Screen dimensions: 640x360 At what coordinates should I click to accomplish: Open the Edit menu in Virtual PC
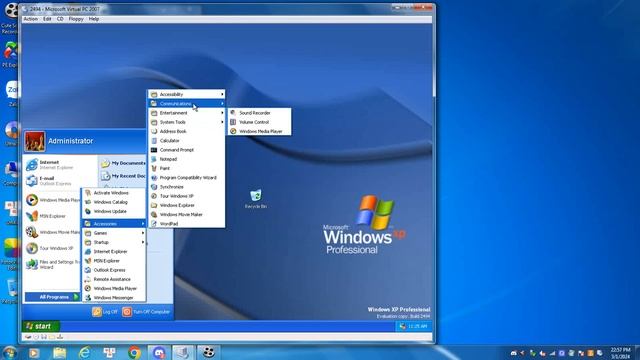click(x=47, y=19)
